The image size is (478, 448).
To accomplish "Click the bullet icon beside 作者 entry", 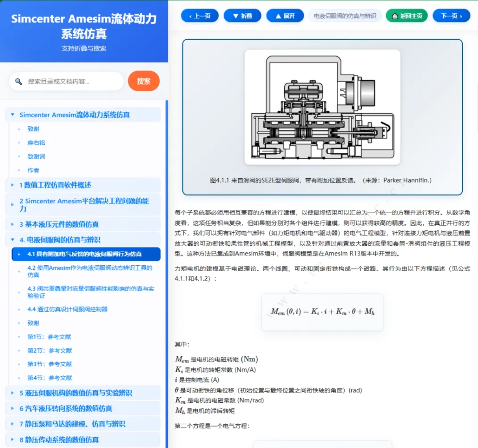I will click(x=19, y=170).
